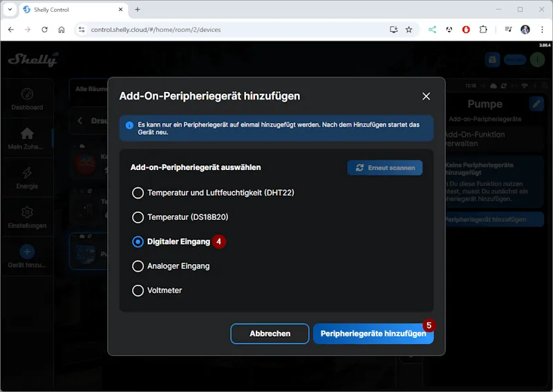Screen dimensions: 553x392
Task: Click the address bar URL field
Action: [x=228, y=30]
